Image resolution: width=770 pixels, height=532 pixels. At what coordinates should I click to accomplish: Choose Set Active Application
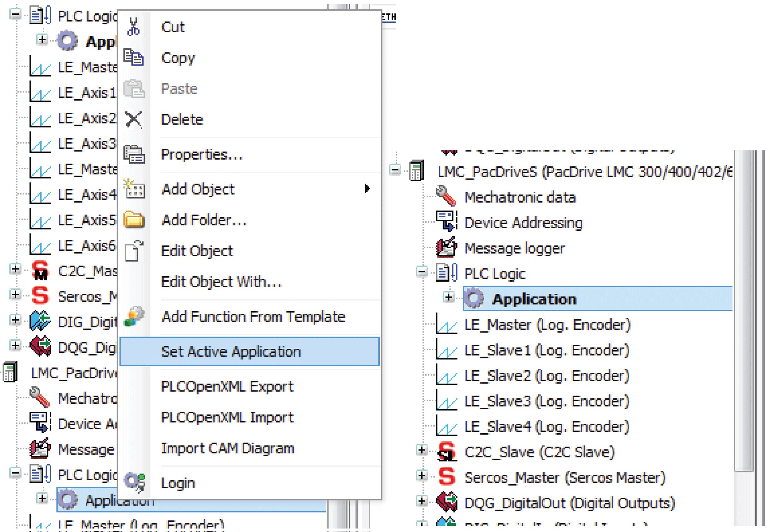231,352
